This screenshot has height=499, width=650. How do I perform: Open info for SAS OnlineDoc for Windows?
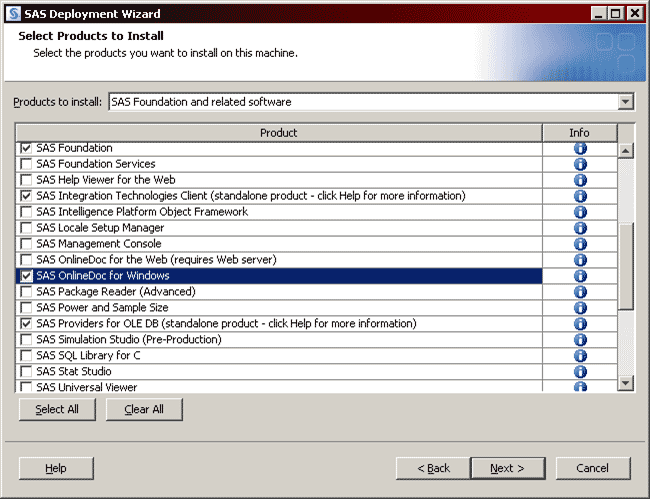click(x=580, y=276)
